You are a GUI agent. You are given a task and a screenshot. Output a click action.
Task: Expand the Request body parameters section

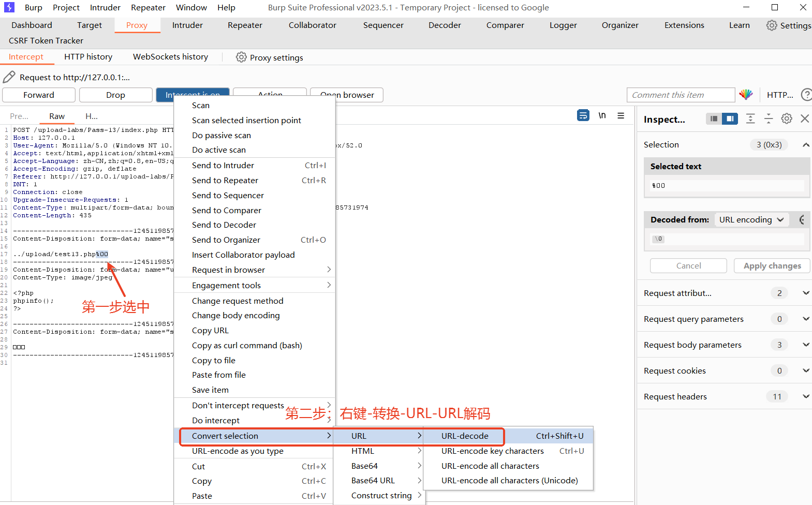point(806,345)
